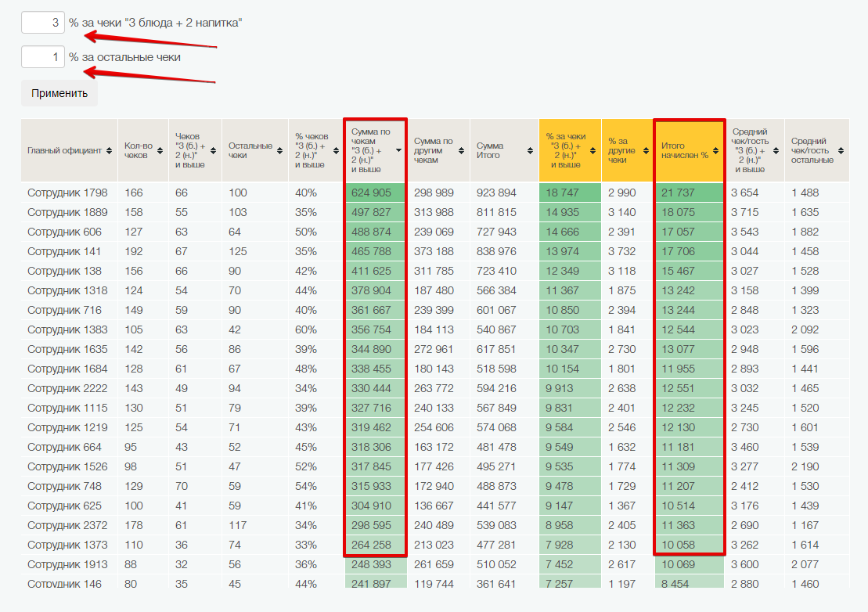Image resolution: width=868 pixels, height=612 pixels.
Task: Select row Сотрудник 1373
Action: 67,545
